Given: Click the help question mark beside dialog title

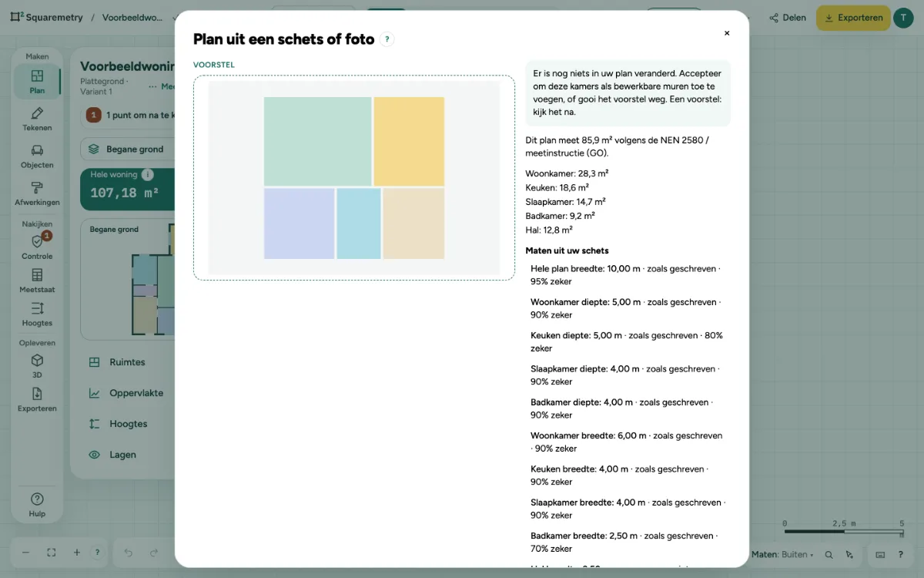Looking at the screenshot, I should 387,39.
